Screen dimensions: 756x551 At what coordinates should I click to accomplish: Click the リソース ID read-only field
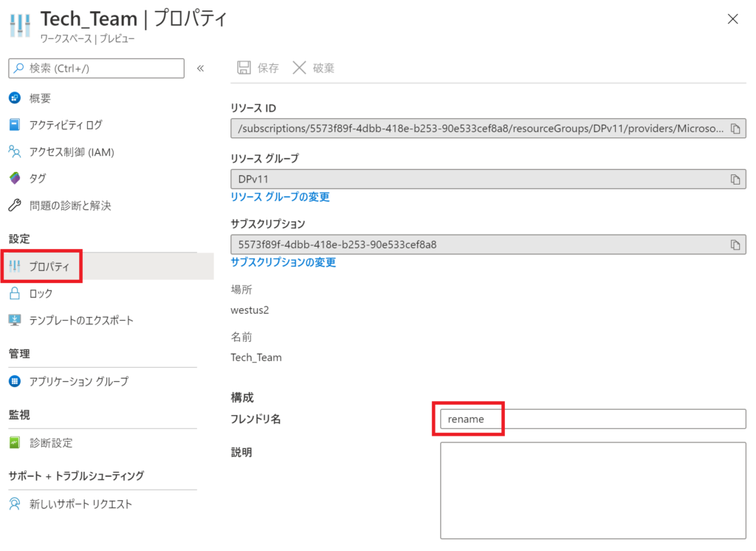(489, 129)
